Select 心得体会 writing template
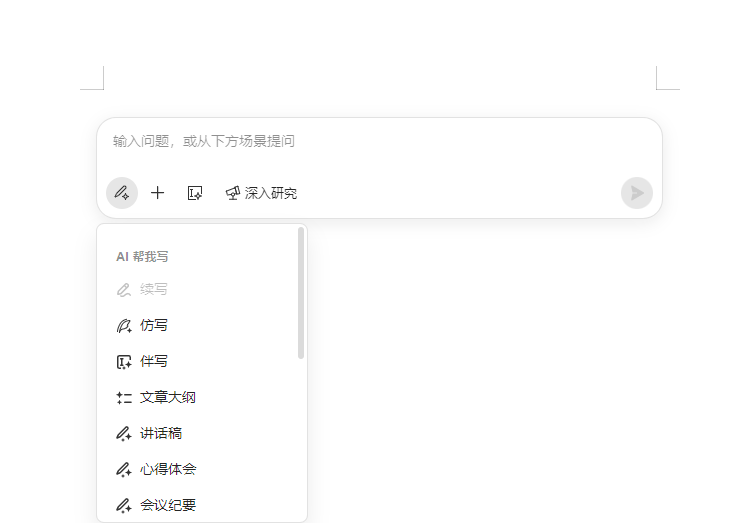Image resolution: width=742 pixels, height=523 pixels. pos(202,469)
